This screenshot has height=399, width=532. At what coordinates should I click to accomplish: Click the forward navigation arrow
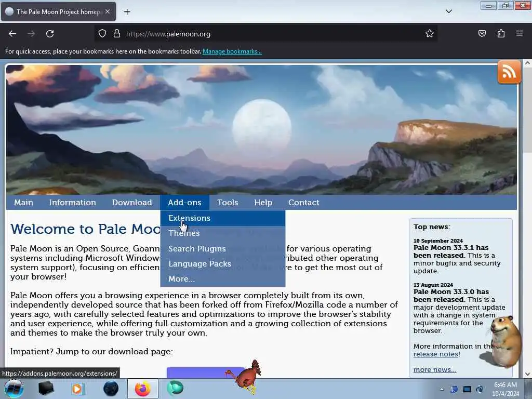click(x=31, y=34)
